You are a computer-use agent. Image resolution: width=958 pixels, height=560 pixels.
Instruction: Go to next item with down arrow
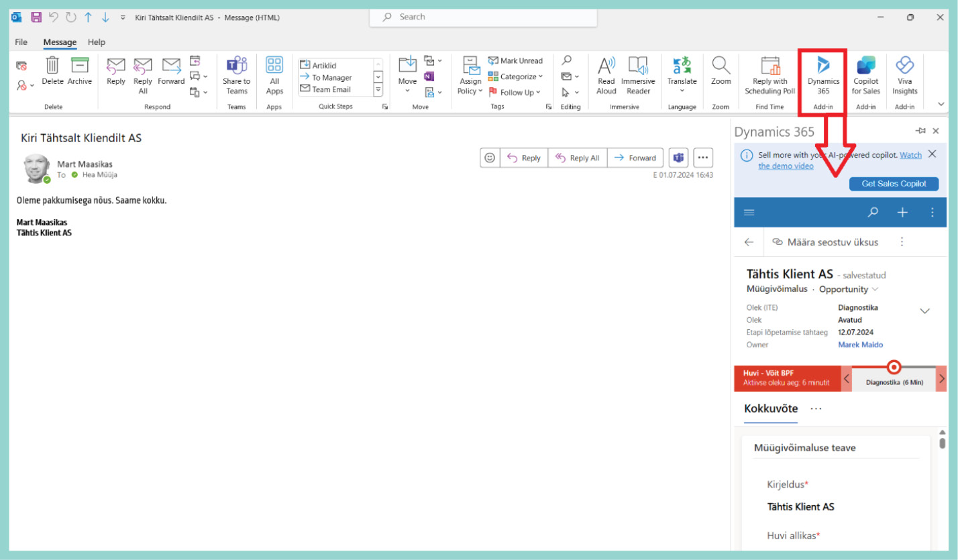(x=105, y=17)
